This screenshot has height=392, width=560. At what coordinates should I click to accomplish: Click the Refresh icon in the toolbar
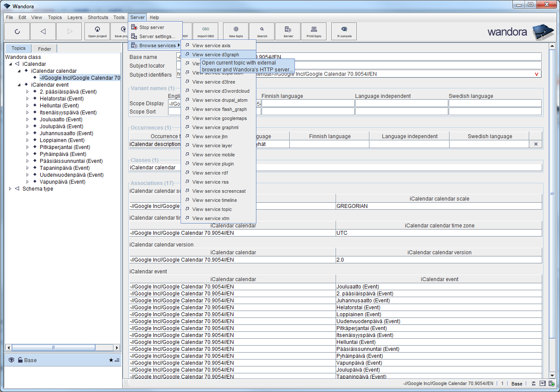17,31
